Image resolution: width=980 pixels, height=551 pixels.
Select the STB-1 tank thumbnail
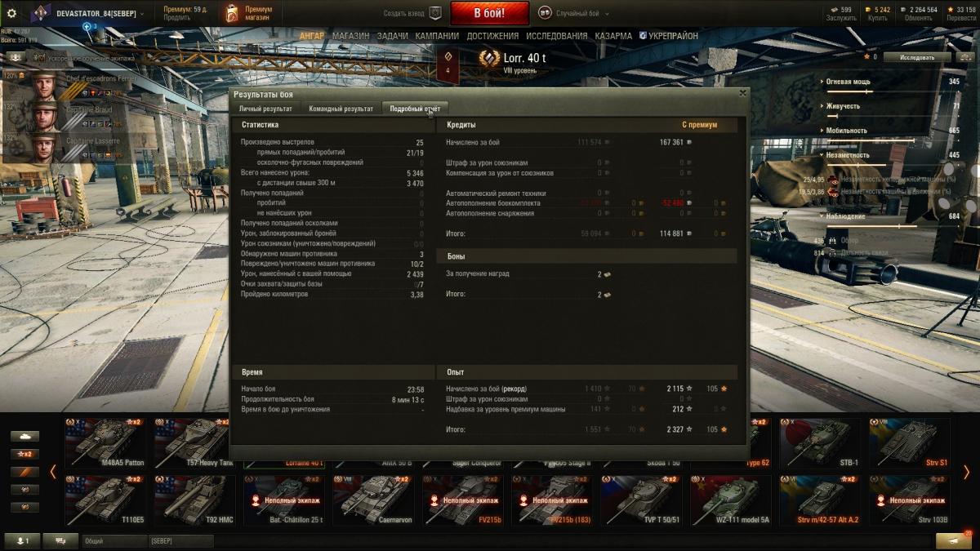click(x=819, y=443)
